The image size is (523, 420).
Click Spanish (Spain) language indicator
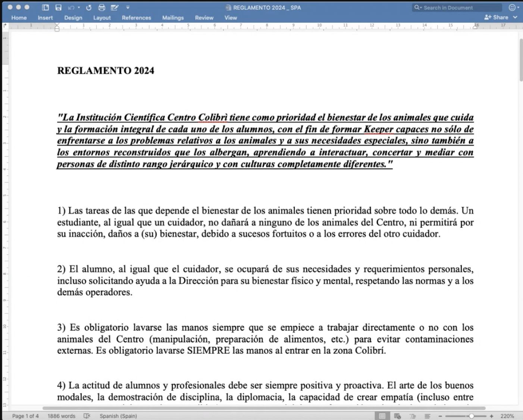tap(118, 416)
